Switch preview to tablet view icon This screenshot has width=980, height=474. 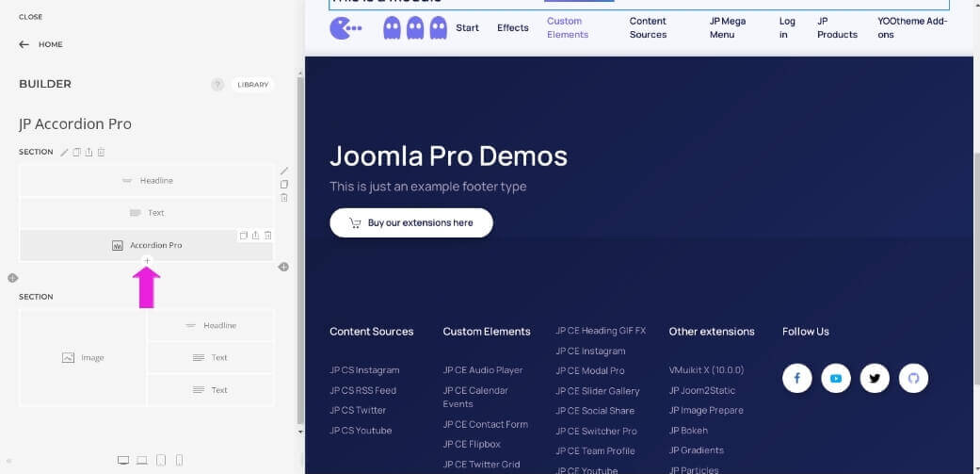click(x=161, y=460)
